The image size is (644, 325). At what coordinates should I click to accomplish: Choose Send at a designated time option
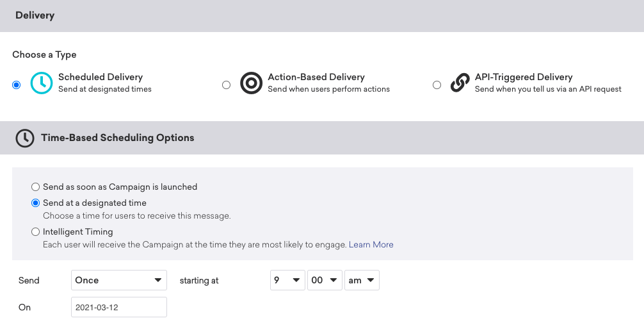pyautogui.click(x=36, y=203)
